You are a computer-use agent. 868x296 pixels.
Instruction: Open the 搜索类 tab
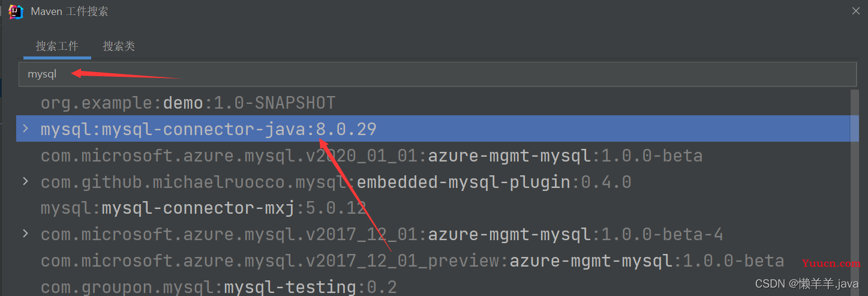119,46
